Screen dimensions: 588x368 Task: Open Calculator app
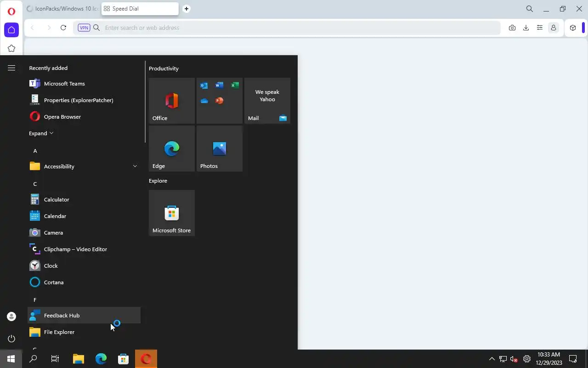coord(84,200)
